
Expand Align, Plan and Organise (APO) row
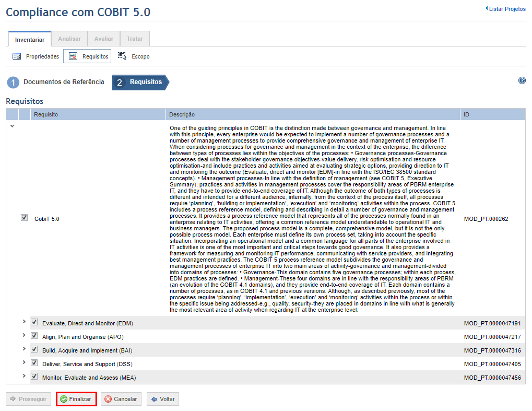point(24,335)
